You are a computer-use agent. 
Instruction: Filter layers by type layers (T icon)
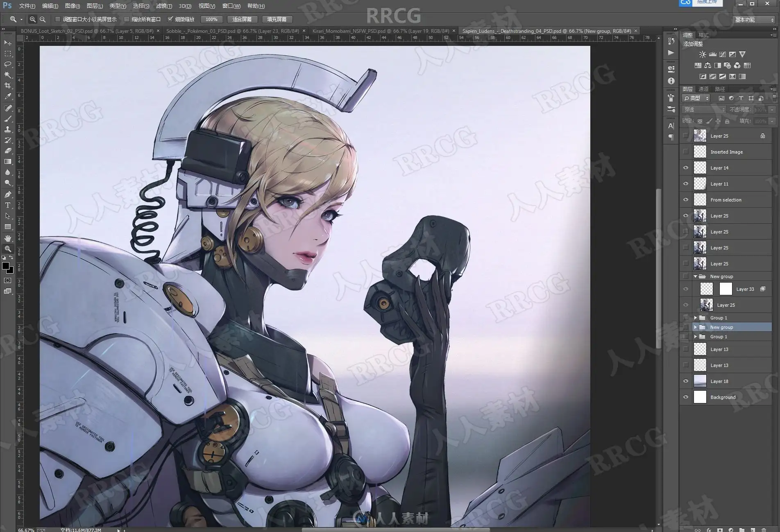(x=741, y=98)
